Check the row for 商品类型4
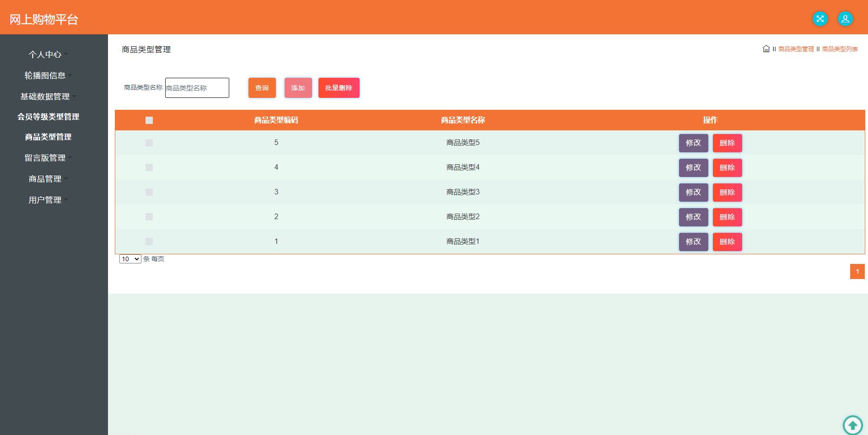868x435 pixels. pos(149,167)
